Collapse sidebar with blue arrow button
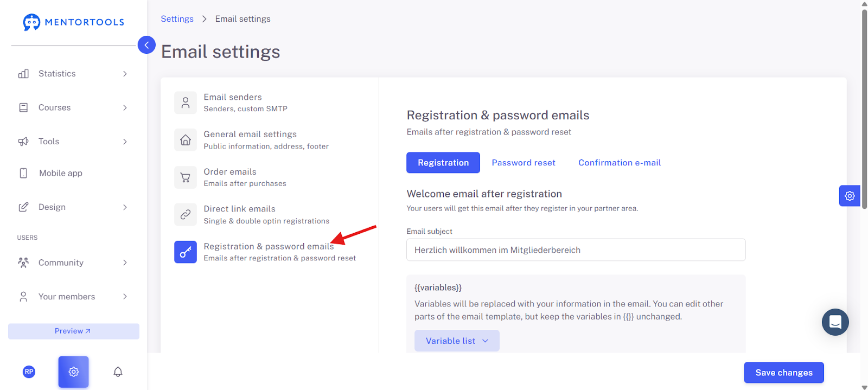The height and width of the screenshot is (390, 868). [x=146, y=45]
